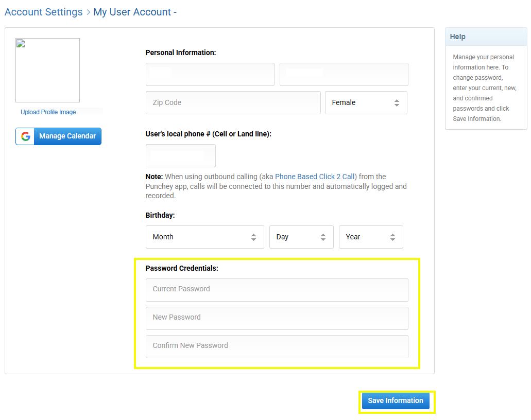Screen dimensions: 531x420
Task: Click the last name input field
Action: (x=344, y=74)
